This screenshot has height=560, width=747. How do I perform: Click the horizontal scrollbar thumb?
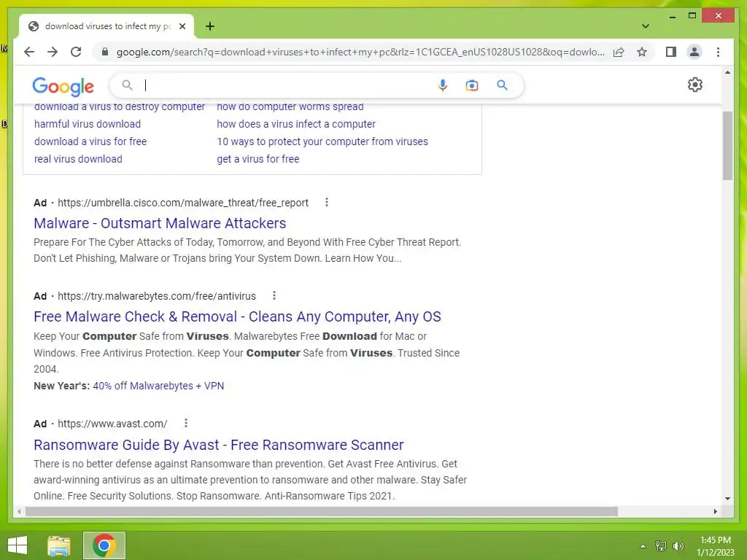[322, 511]
